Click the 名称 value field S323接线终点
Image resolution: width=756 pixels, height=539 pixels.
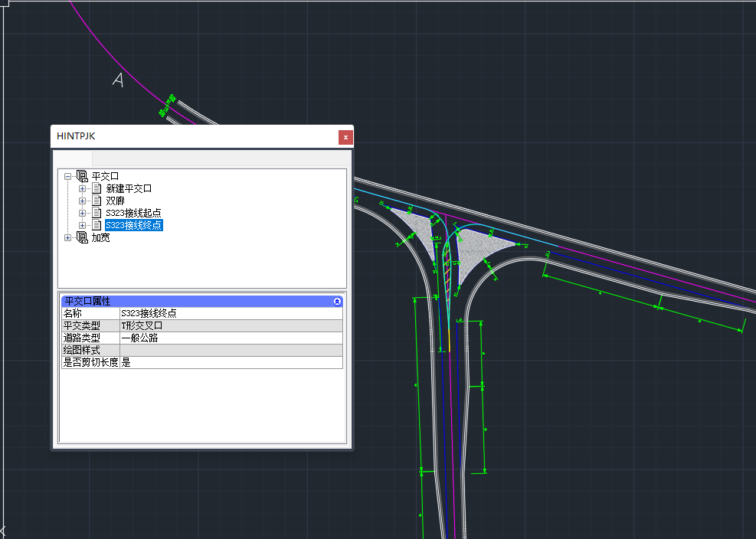click(x=230, y=313)
